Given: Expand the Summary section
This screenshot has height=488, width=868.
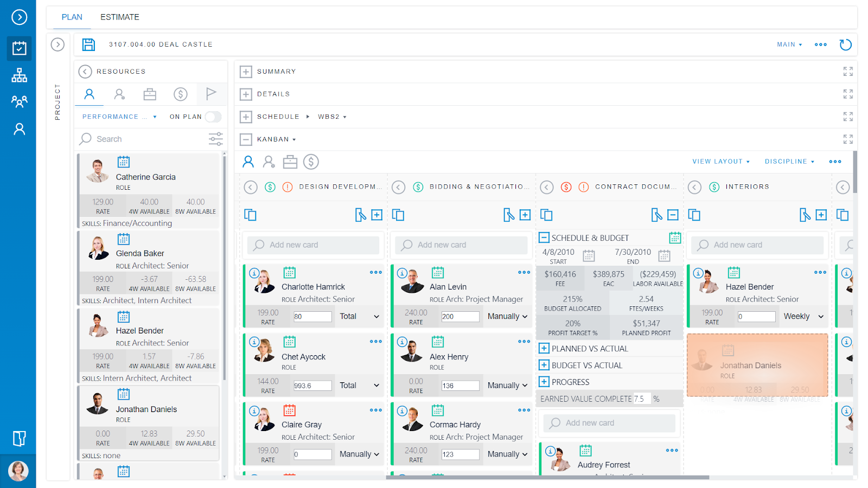Looking at the screenshot, I should (x=246, y=72).
